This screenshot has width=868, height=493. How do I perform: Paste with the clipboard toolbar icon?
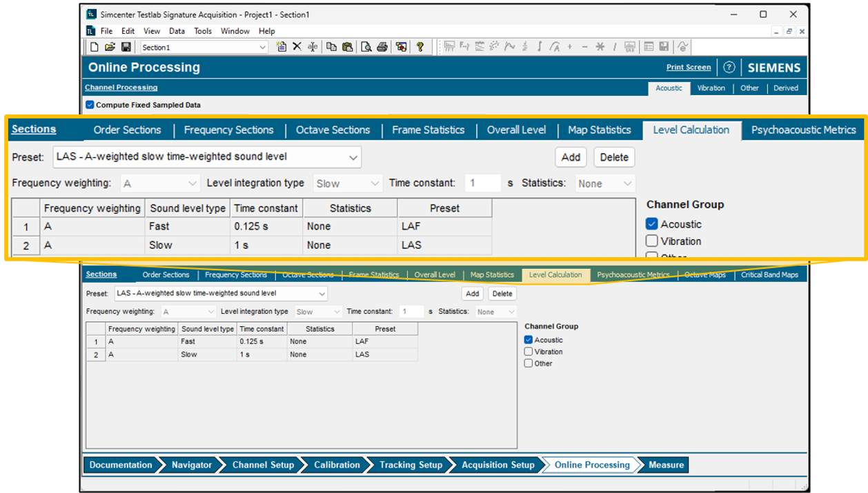pos(347,47)
